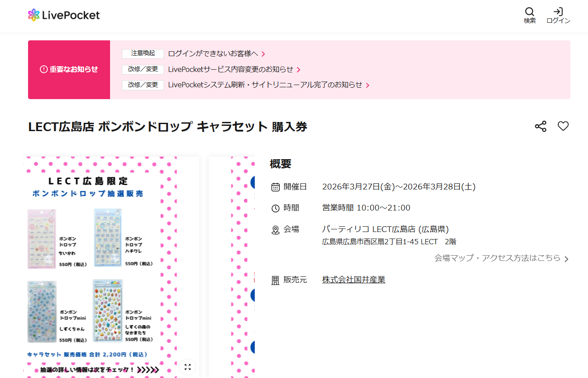Click chevron after システムリニューアル notice
588x378 pixels.
click(368, 85)
